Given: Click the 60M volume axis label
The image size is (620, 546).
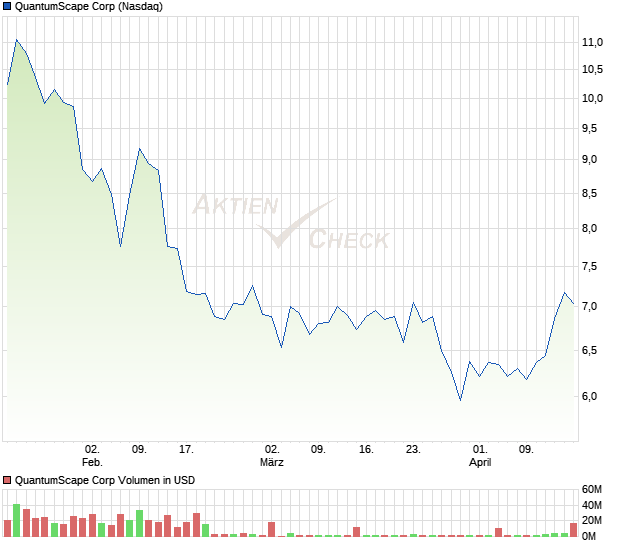Looking at the screenshot, I should 592,489.
